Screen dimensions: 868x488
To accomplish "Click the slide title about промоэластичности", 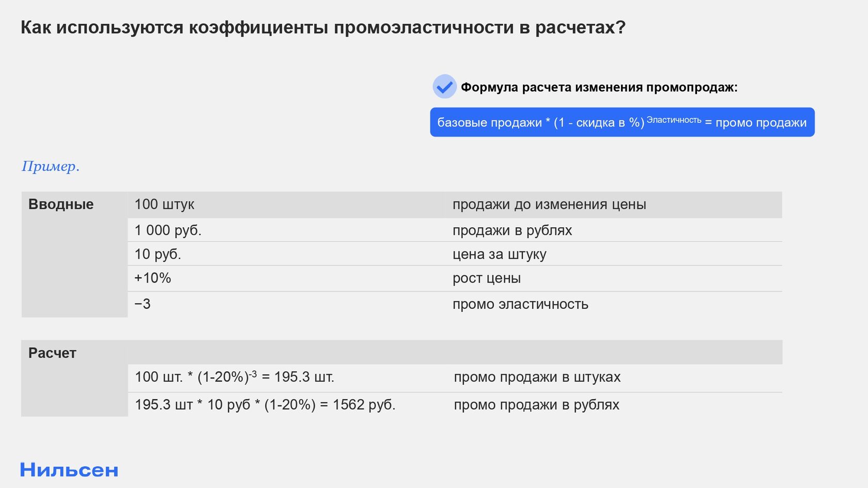I will coord(323,27).
